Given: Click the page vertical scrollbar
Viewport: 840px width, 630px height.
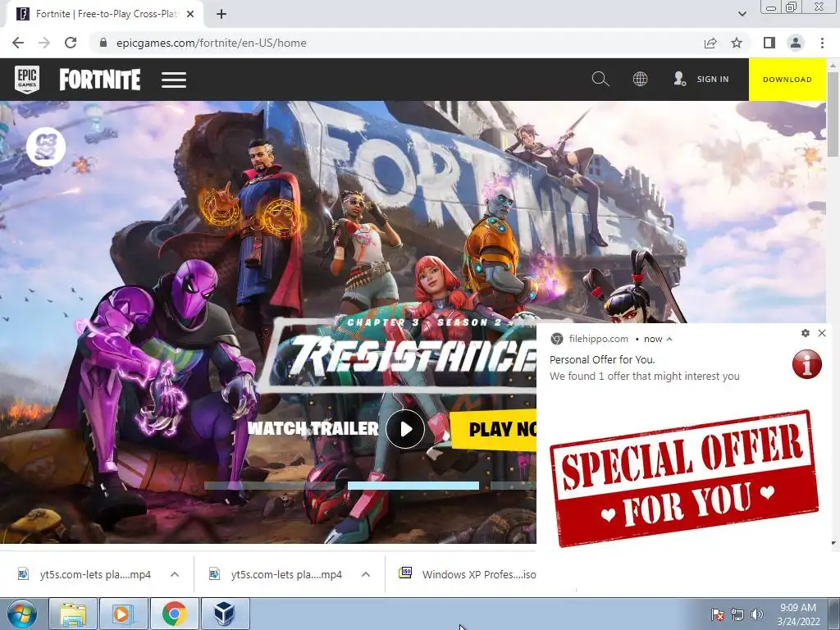Looking at the screenshot, I should (x=833, y=115).
